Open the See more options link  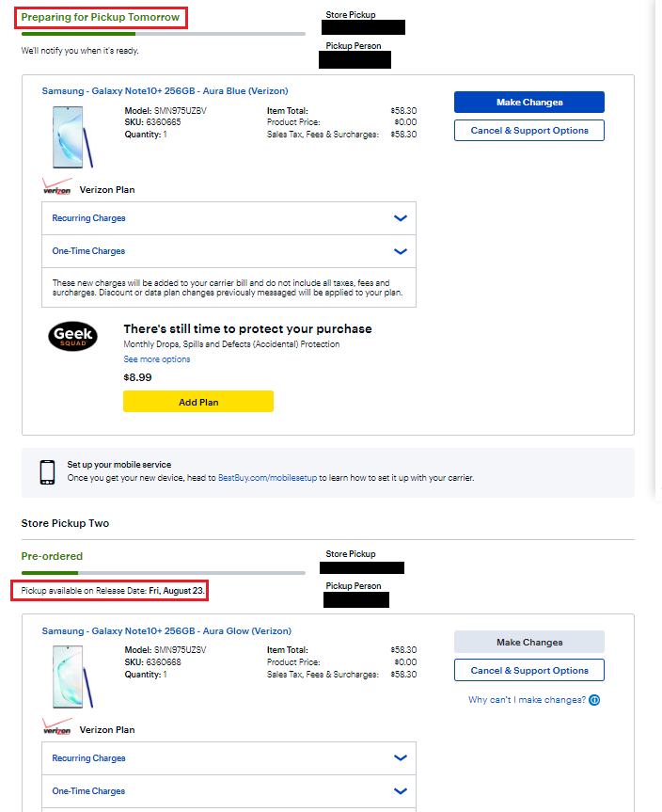click(157, 359)
